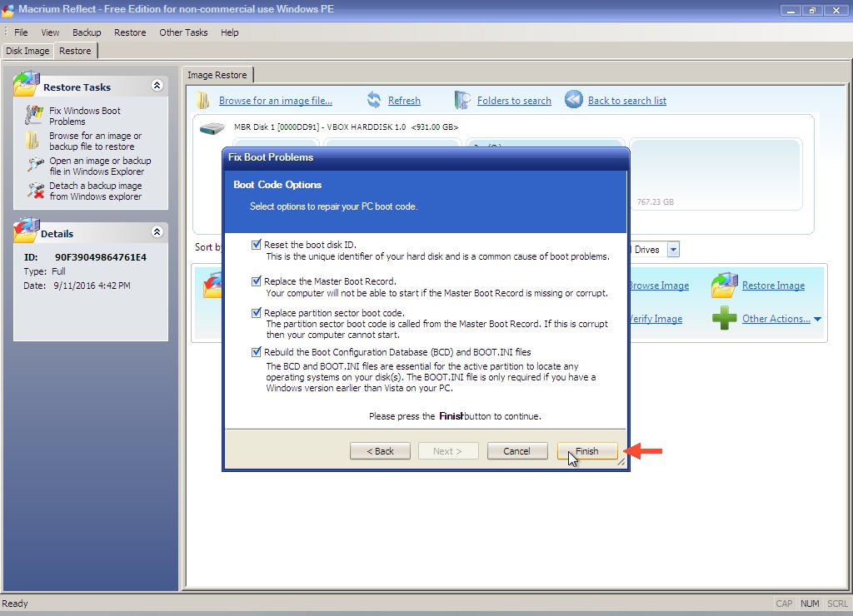This screenshot has height=616, width=853.
Task: Click Open image in Windows Explorer icon
Action: 34,165
